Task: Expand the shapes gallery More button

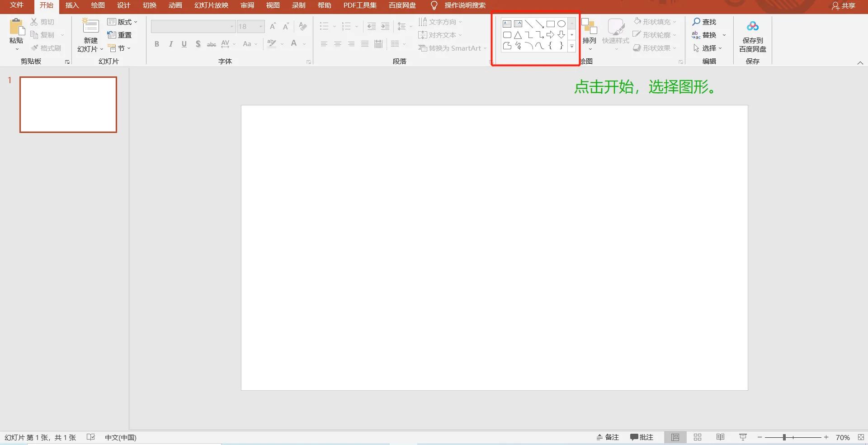Action: click(x=572, y=46)
